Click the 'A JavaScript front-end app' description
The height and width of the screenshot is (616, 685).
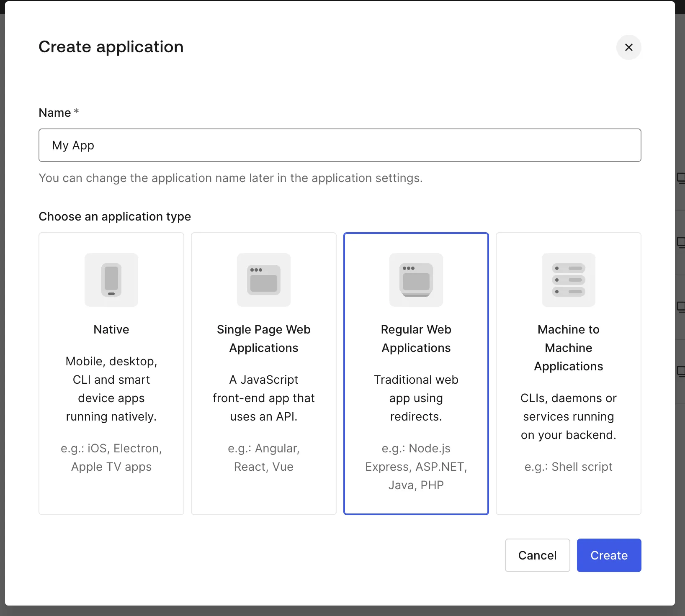tap(264, 398)
